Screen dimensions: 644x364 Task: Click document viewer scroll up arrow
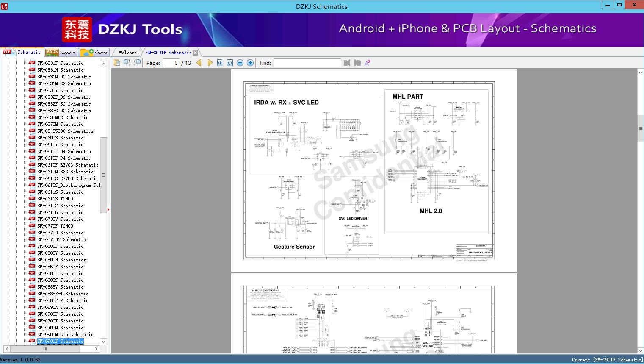(x=641, y=72)
